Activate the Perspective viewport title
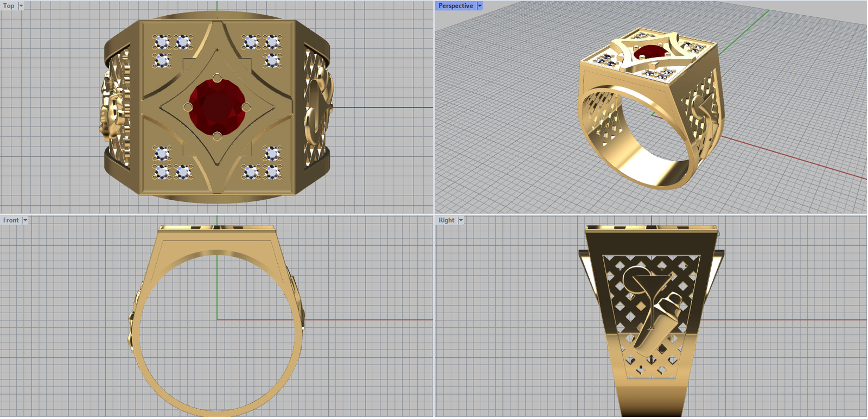 pyautogui.click(x=455, y=6)
